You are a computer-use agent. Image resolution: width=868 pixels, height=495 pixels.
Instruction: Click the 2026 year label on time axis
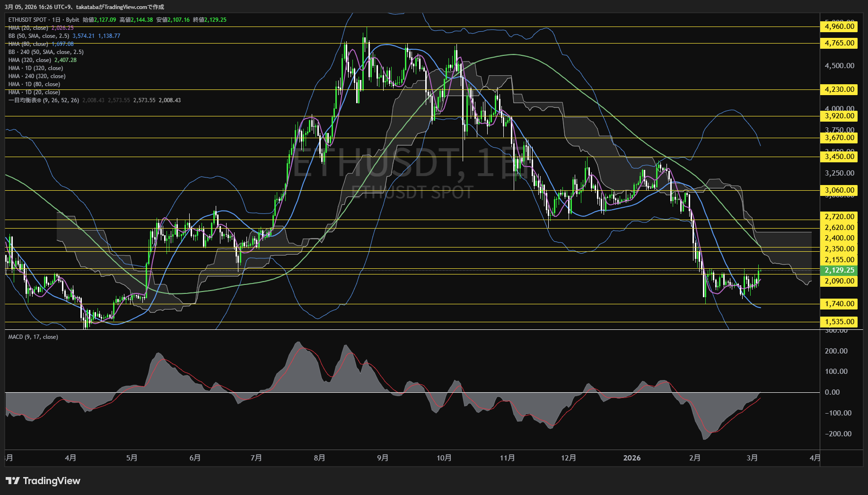click(x=631, y=458)
